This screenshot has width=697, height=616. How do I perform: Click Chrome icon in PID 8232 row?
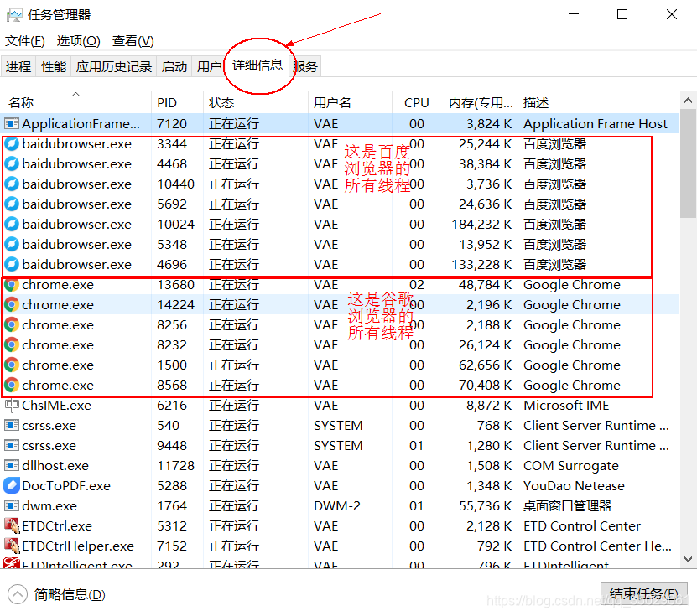12,344
